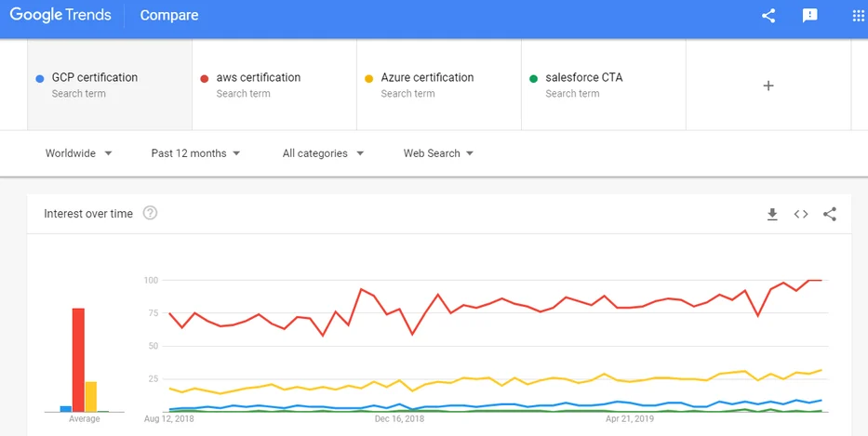Add a comparison term with plus icon
This screenshot has height=436, width=868.
768,86
